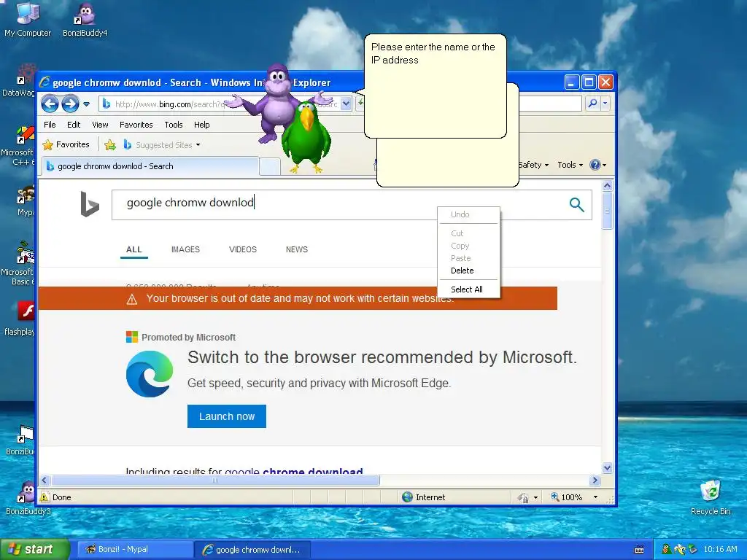747x560 pixels.
Task: Switch to the IMAGES results tab
Action: pos(185,249)
